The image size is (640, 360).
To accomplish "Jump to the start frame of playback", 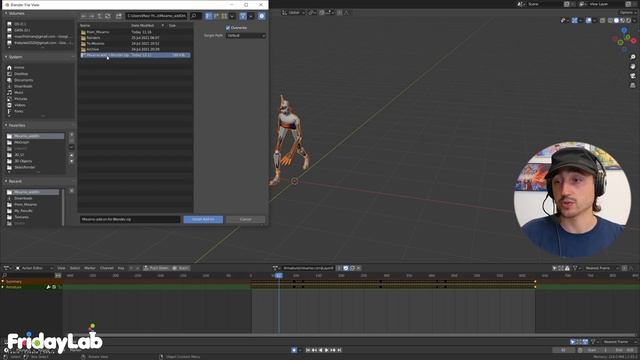I will pos(308,350).
